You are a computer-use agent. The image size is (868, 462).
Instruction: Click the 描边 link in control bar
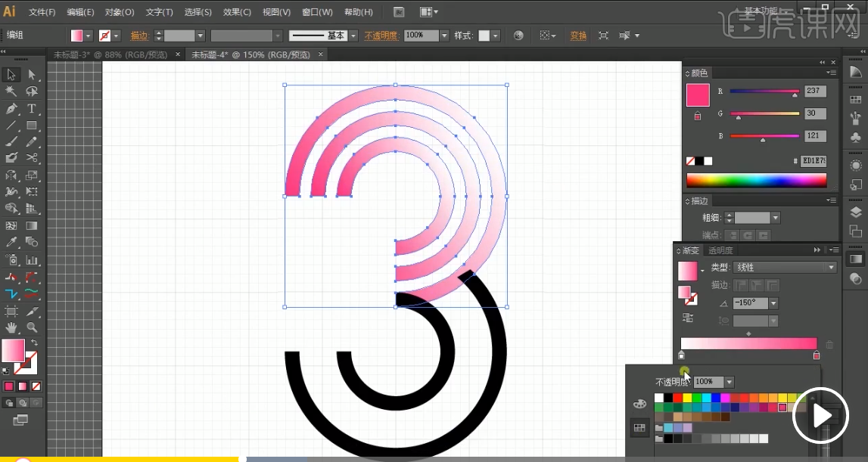pyautogui.click(x=139, y=36)
